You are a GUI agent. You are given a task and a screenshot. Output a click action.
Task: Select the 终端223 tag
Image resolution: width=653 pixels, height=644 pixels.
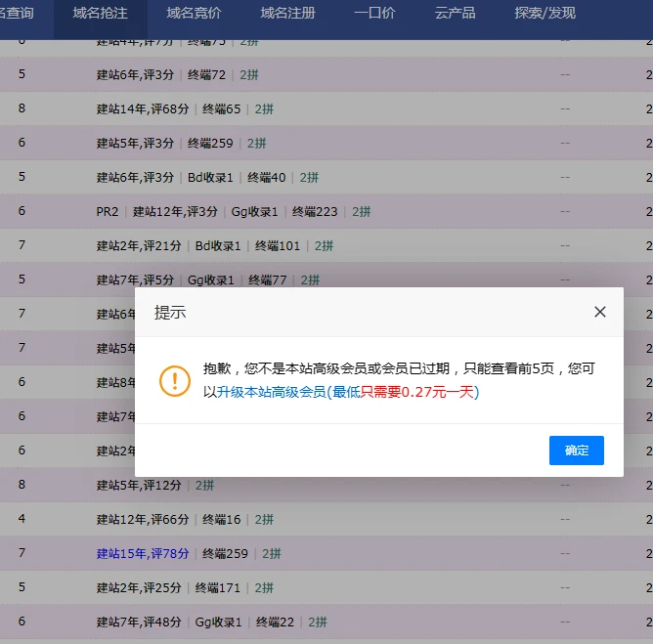coord(315,211)
